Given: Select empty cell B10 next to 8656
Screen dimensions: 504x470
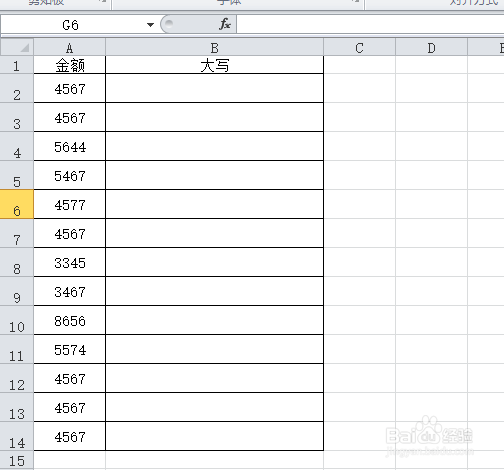Looking at the screenshot, I should 214,320.
